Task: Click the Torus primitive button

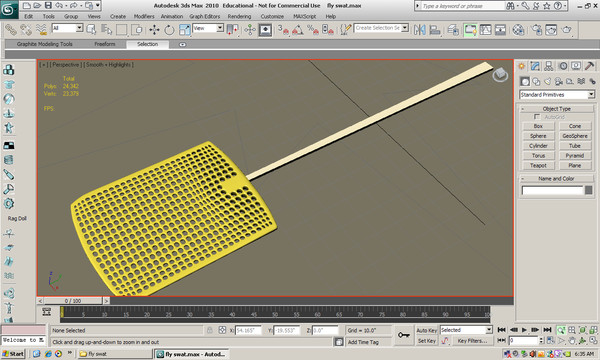Action: click(x=538, y=156)
